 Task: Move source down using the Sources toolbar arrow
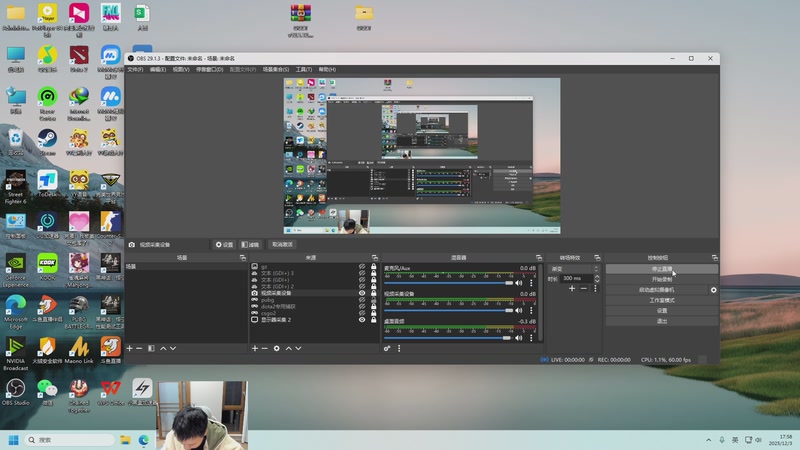298,348
